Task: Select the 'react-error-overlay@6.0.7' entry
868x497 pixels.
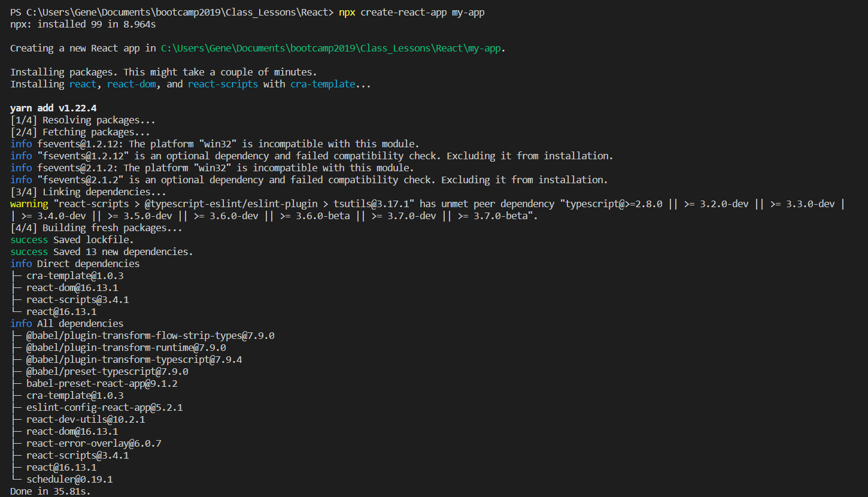Action: pos(93,444)
